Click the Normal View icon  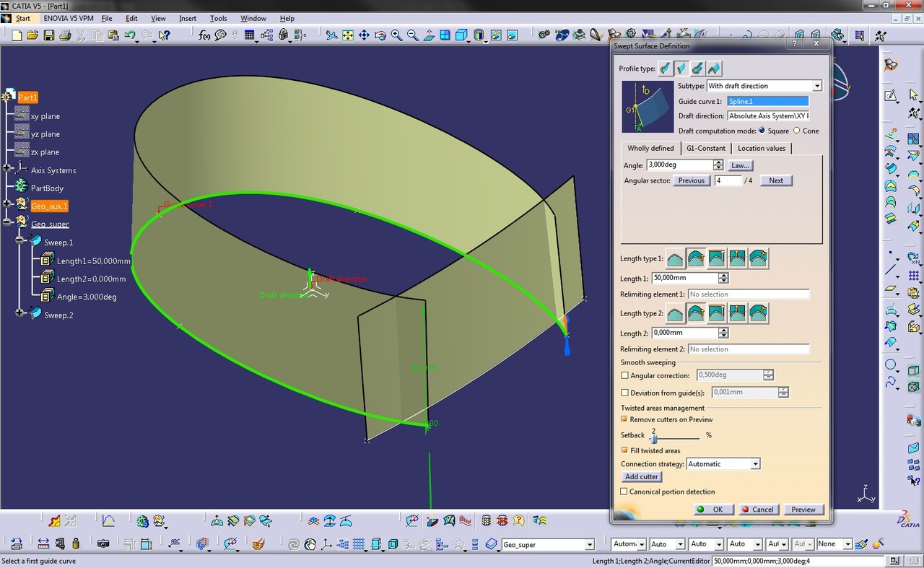[430, 35]
